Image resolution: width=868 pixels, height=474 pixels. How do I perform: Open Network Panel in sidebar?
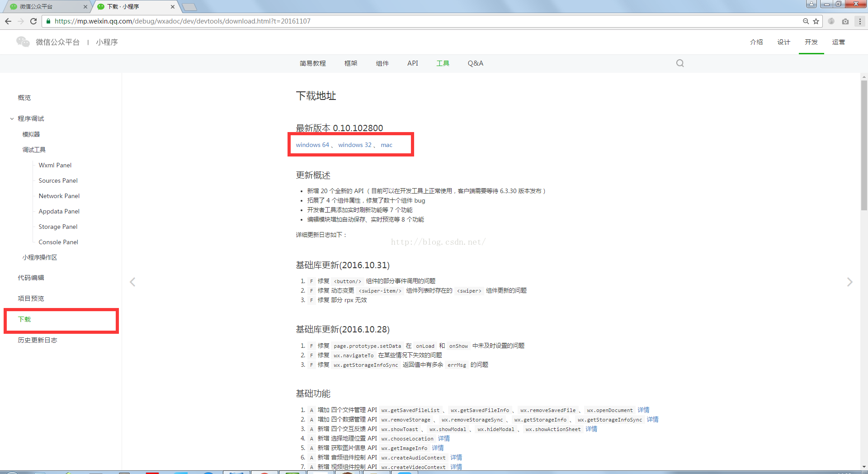click(x=59, y=196)
